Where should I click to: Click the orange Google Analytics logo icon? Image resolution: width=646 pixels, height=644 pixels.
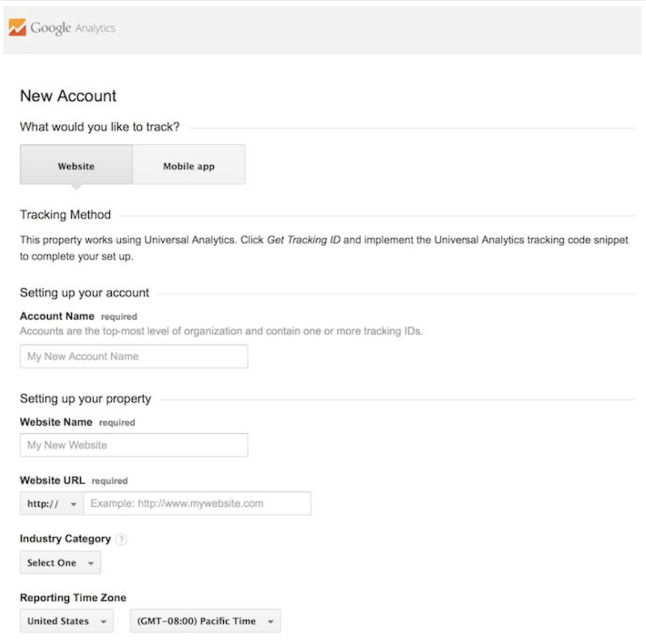[x=17, y=27]
